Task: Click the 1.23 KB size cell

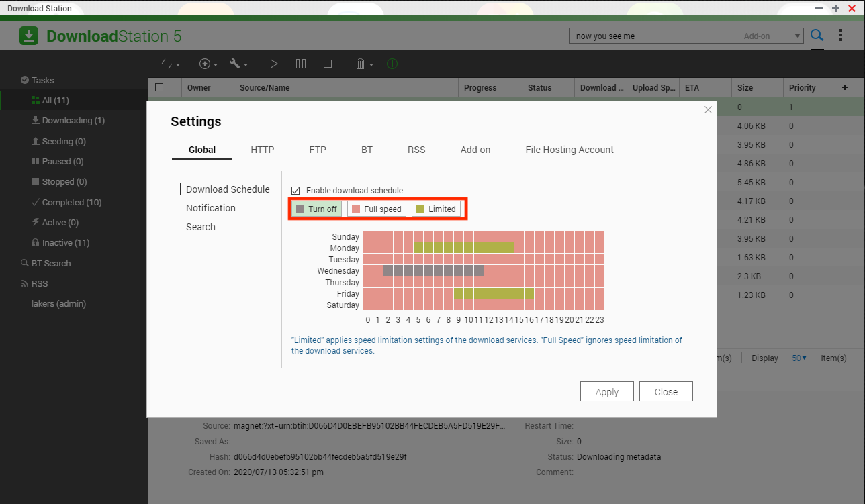Action: [751, 295]
